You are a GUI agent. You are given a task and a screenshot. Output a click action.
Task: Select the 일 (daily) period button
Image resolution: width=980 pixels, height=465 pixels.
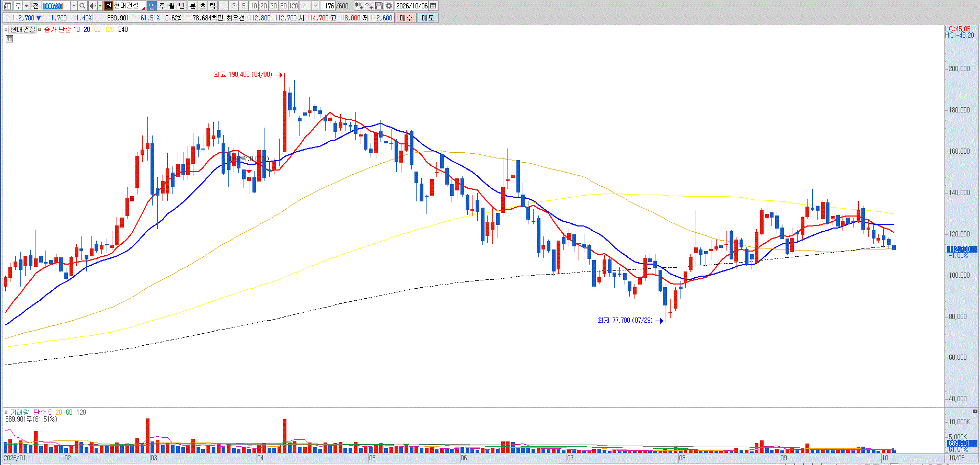[x=152, y=6]
